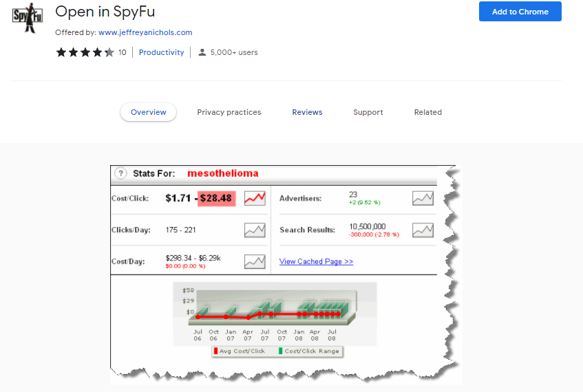Click the star rating row

(85, 52)
